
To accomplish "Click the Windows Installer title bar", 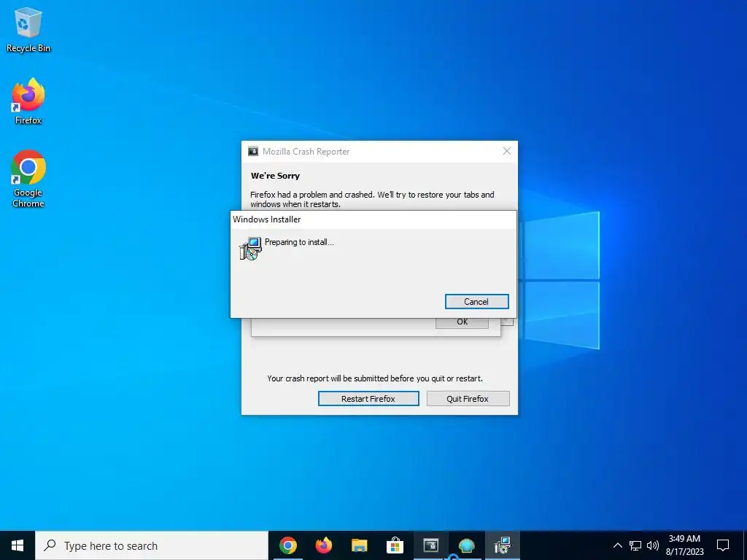I will [373, 219].
